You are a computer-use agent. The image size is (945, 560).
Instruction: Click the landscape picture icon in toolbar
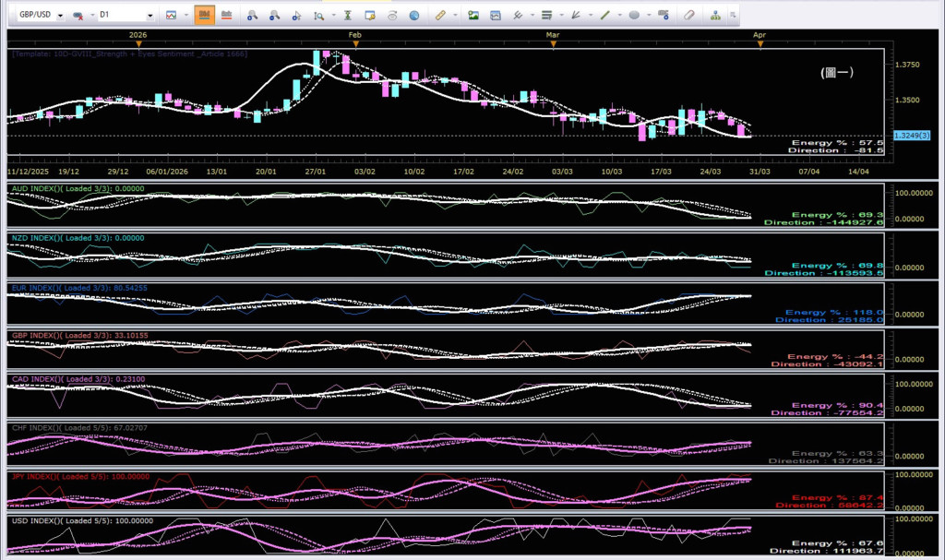click(x=473, y=16)
